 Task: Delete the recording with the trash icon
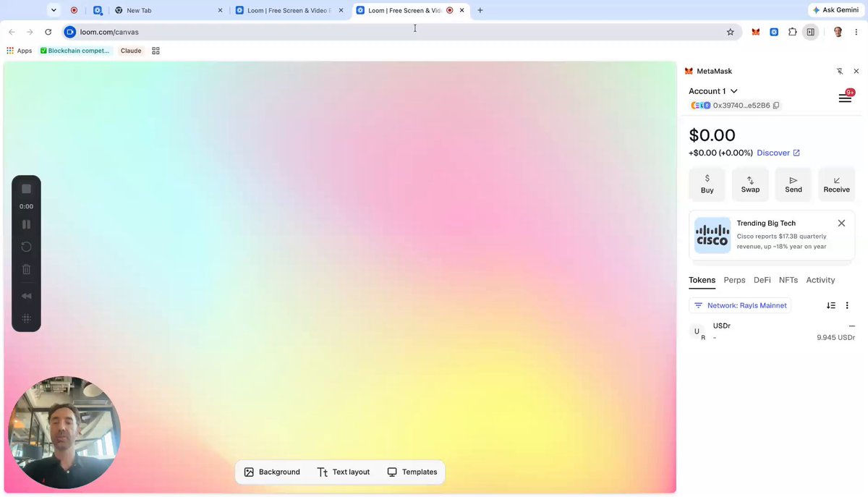(26, 269)
